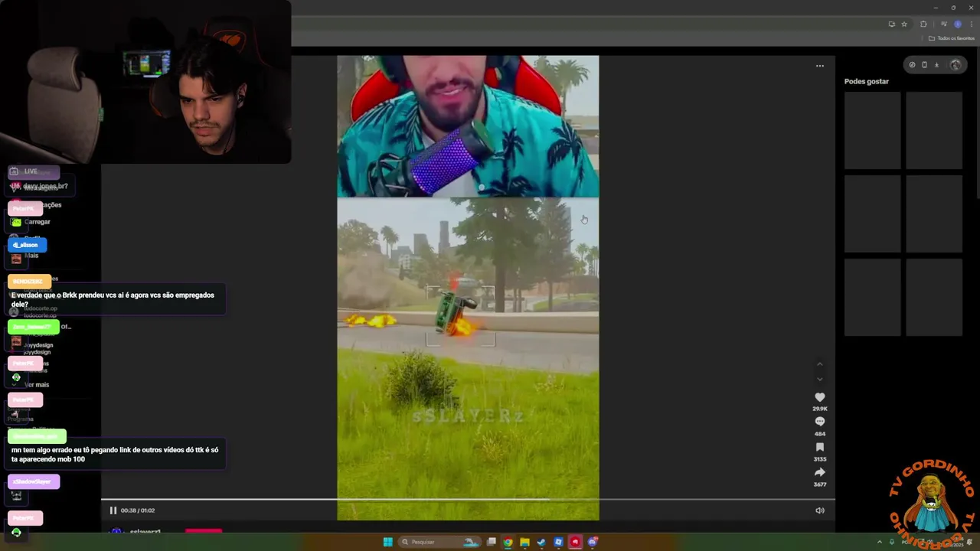This screenshot has width=980, height=551.
Task: Click the coin icon in top pill bar
Action: click(x=912, y=65)
